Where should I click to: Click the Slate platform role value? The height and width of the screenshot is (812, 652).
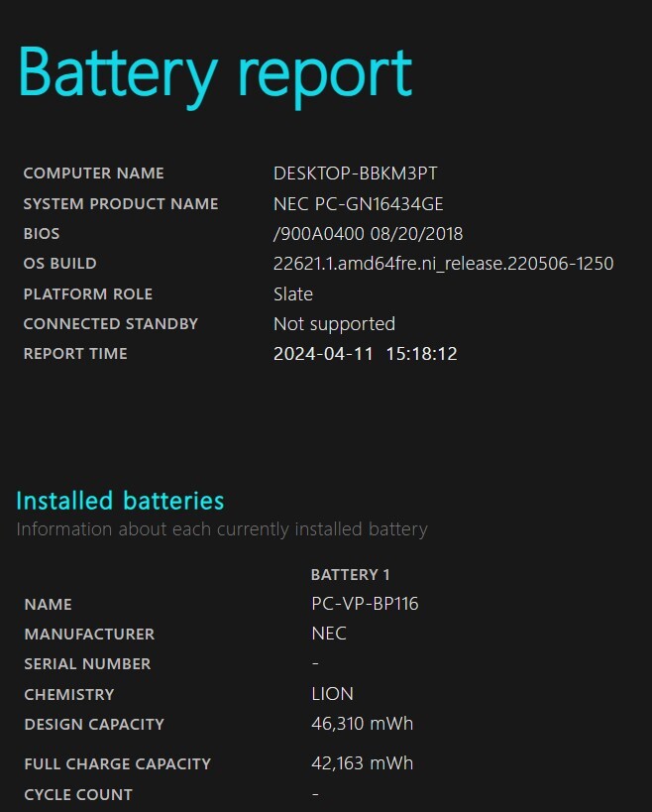coord(292,294)
